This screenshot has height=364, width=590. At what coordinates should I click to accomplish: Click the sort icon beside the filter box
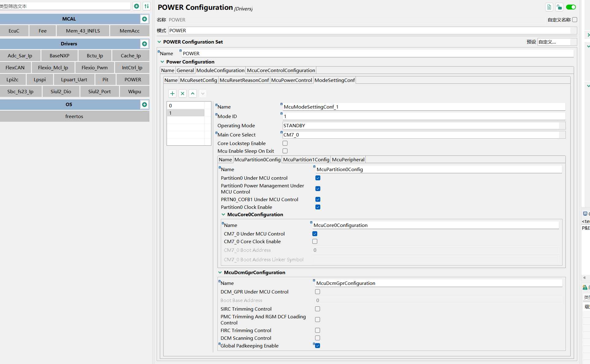[147, 6]
